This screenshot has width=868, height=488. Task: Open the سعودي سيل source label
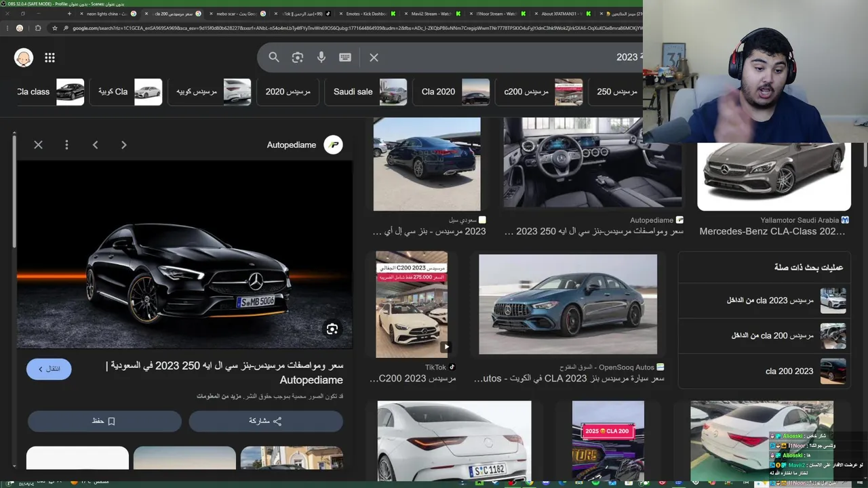click(467, 220)
